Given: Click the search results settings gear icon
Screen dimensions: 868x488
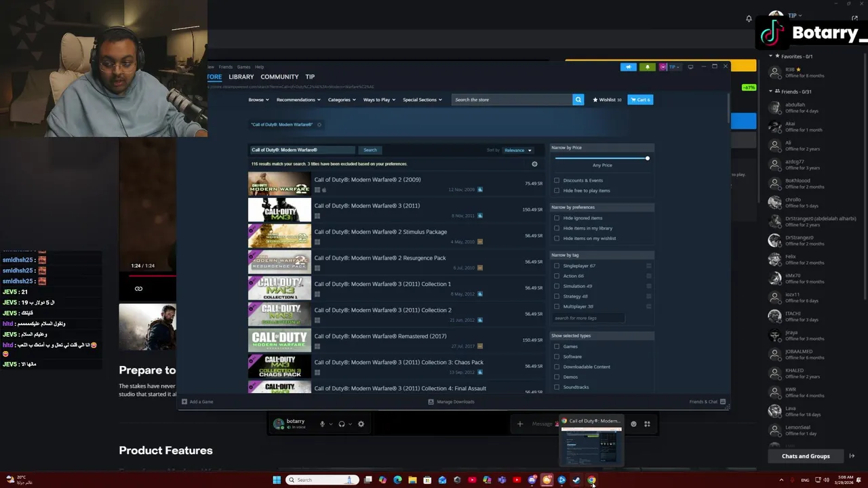Looking at the screenshot, I should (x=534, y=164).
